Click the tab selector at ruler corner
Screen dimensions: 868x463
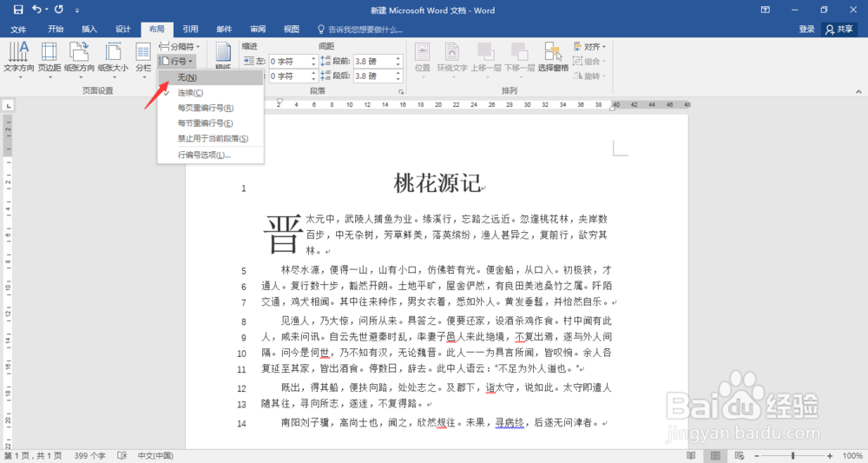point(9,105)
